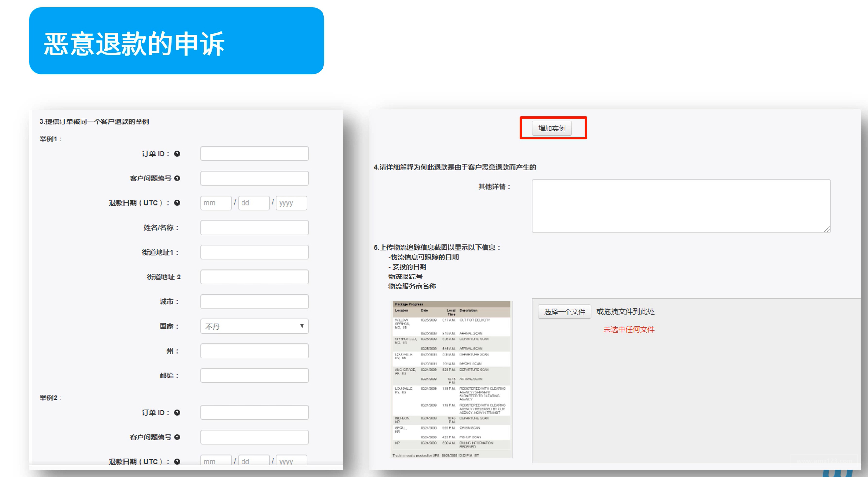Click the 增加实例 button
868x477 pixels.
[x=552, y=128]
